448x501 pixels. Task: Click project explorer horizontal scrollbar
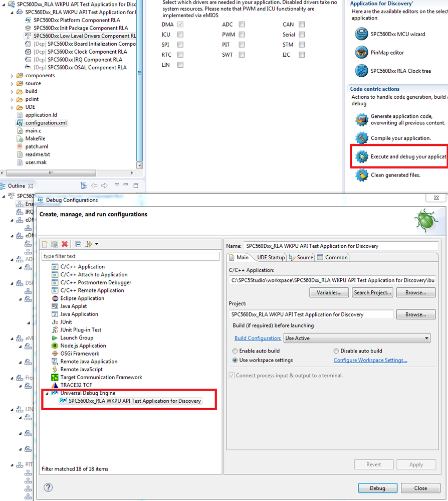pos(51,173)
